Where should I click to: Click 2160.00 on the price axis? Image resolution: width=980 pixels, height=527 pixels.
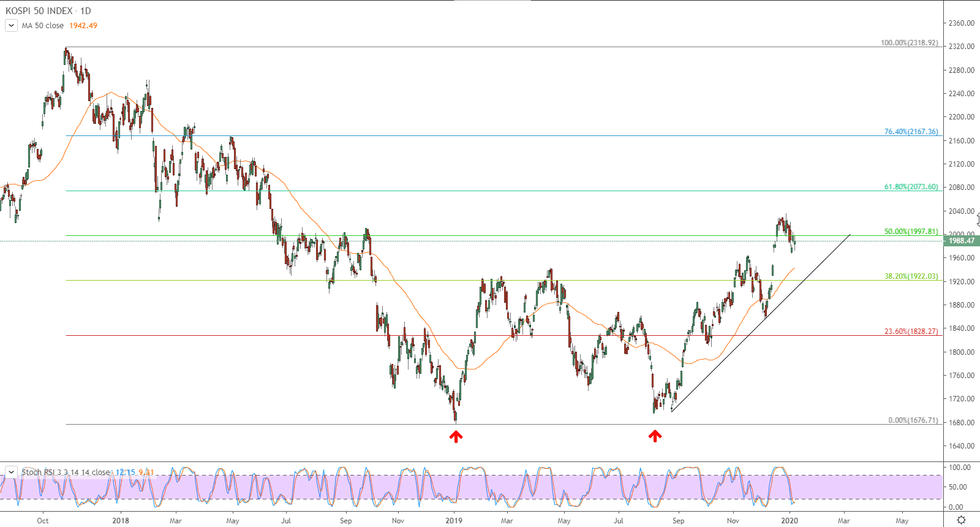[x=962, y=141]
